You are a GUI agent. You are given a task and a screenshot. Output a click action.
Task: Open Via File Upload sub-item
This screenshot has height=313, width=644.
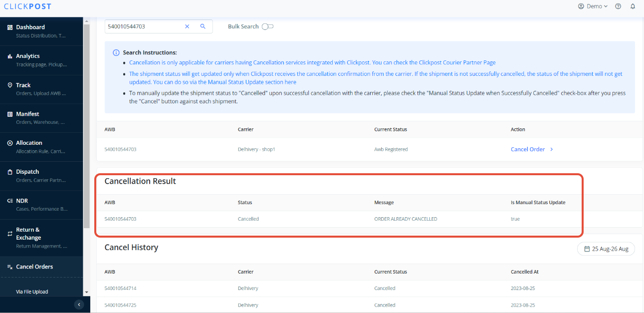coord(32,292)
